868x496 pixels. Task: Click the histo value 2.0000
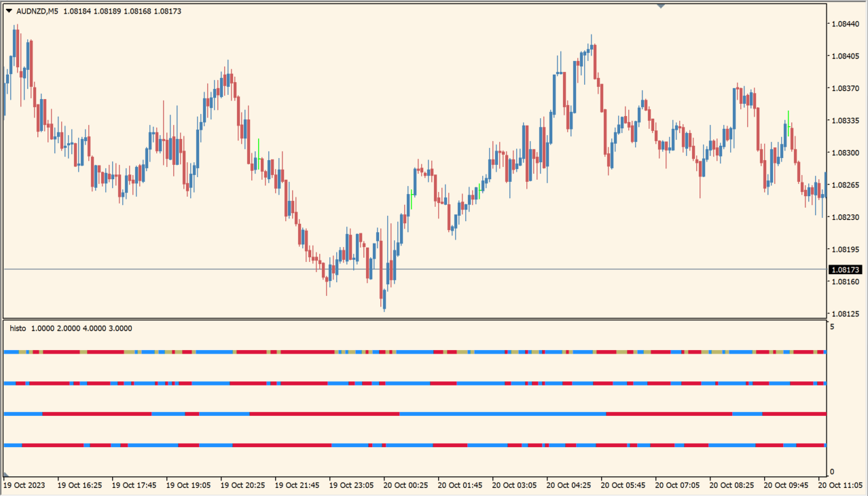pyautogui.click(x=69, y=328)
